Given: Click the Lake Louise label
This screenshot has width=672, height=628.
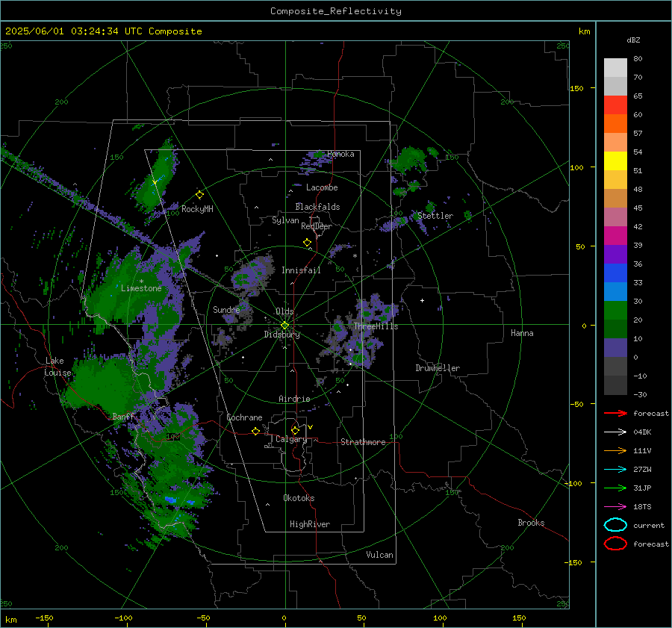Looking at the screenshot, I should pos(57,367).
